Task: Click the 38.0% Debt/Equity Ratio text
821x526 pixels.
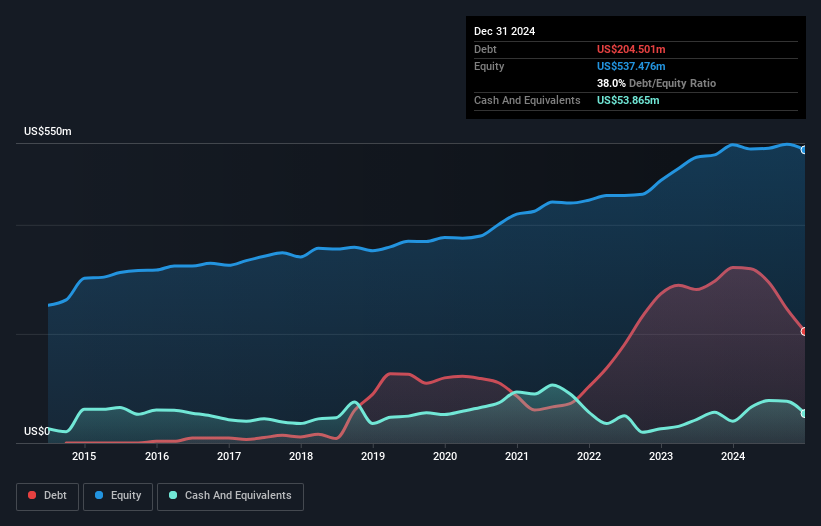Action: [x=656, y=83]
